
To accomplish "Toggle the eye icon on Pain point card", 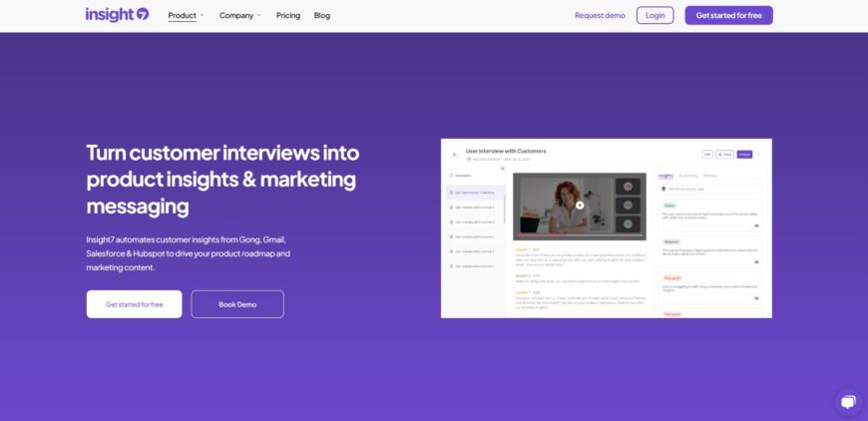I will (x=756, y=298).
